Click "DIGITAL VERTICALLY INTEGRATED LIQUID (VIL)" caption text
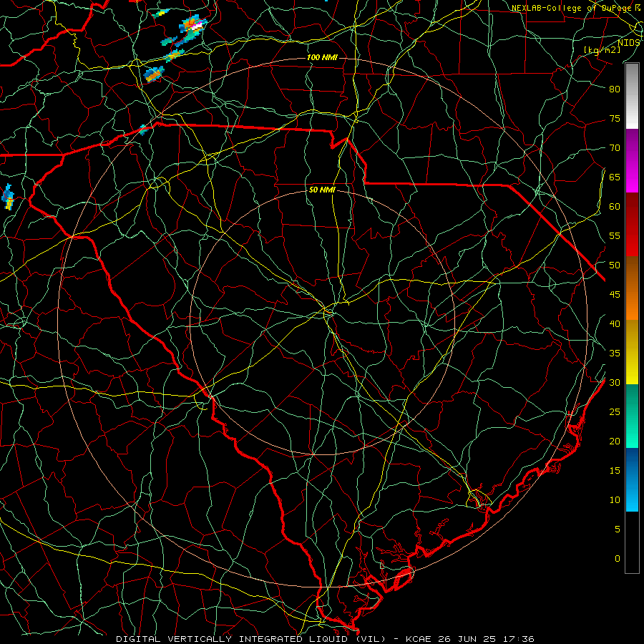Screen dimensions: 644x644 point(250,639)
